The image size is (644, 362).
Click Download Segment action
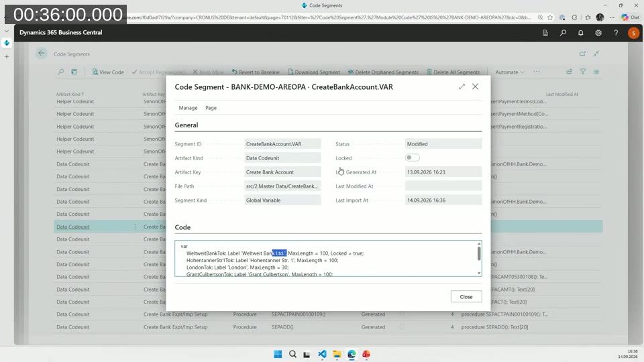click(x=314, y=72)
